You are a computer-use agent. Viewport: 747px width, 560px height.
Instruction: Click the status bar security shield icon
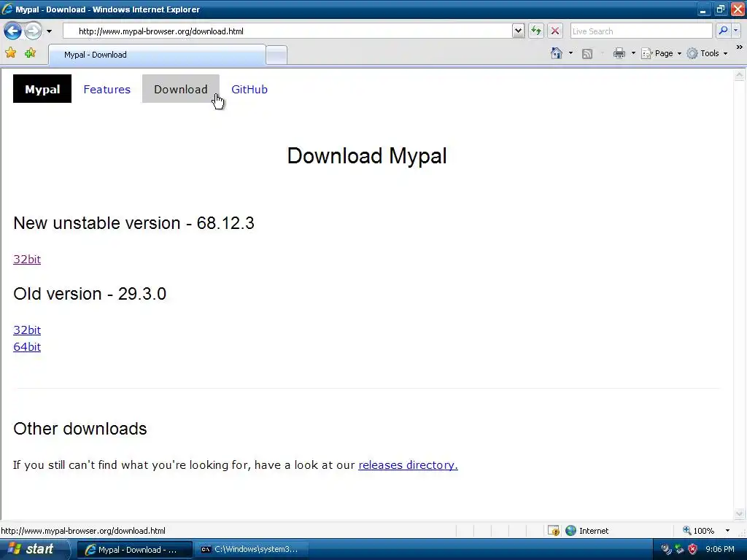pos(553,531)
